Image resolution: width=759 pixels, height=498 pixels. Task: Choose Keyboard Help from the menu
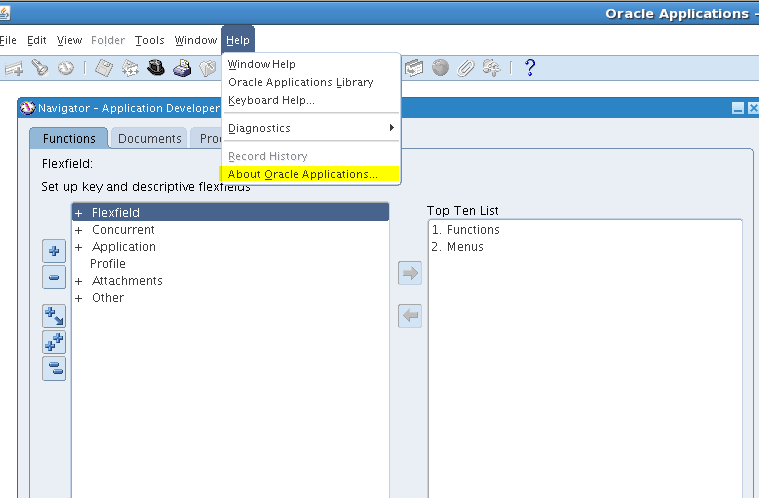[271, 100]
